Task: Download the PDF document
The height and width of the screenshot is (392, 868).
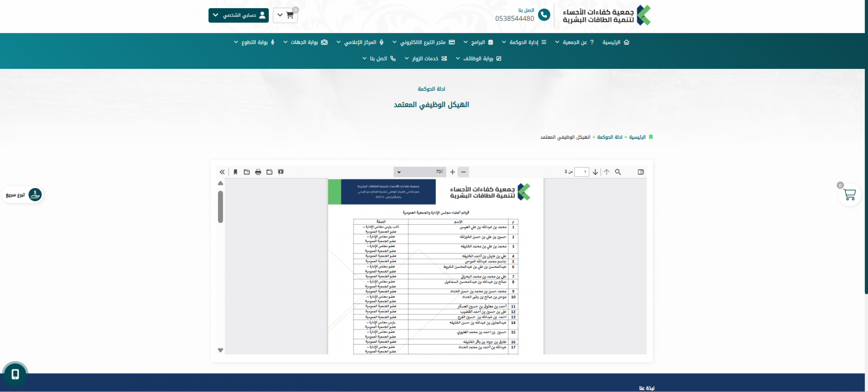Action: pos(247,172)
